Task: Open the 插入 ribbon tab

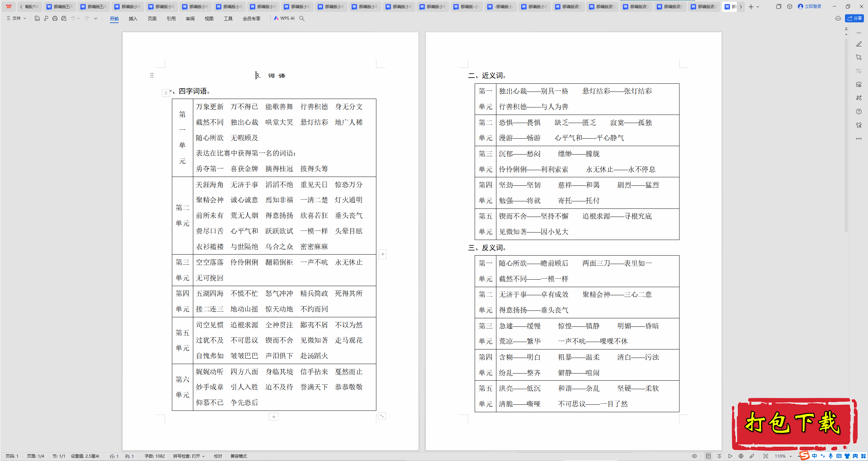Action: 133,19
